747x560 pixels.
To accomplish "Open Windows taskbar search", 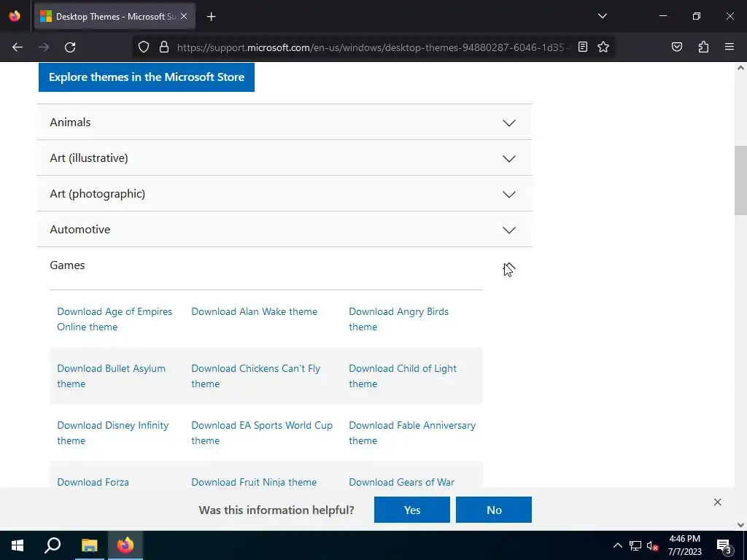I will [53, 545].
